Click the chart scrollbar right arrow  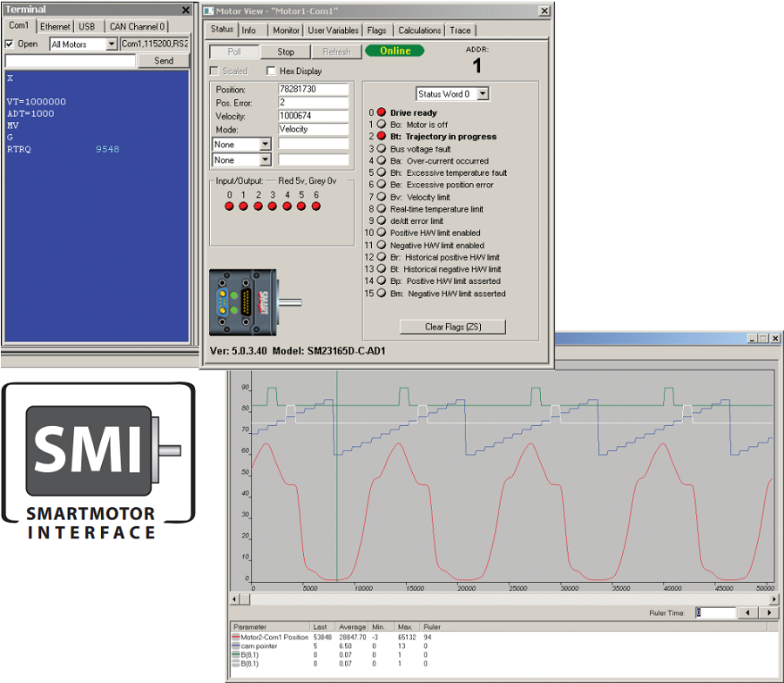click(774, 599)
